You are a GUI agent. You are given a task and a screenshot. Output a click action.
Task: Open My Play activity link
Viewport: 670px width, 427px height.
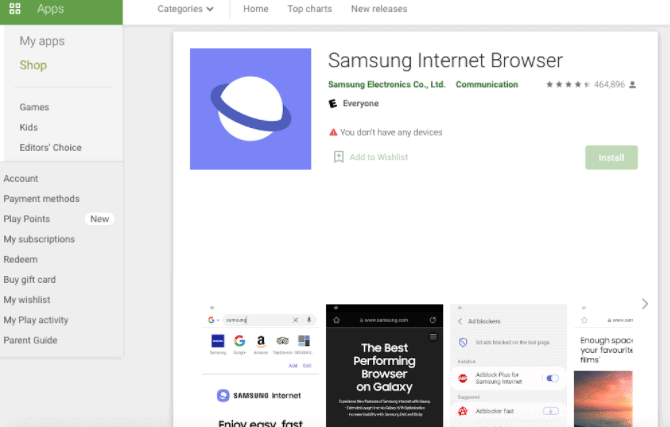click(36, 320)
